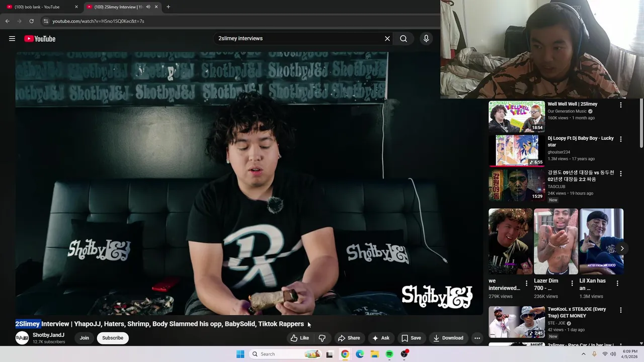This screenshot has width=644, height=362.
Task: View site information icon in address bar
Action: 46,21
